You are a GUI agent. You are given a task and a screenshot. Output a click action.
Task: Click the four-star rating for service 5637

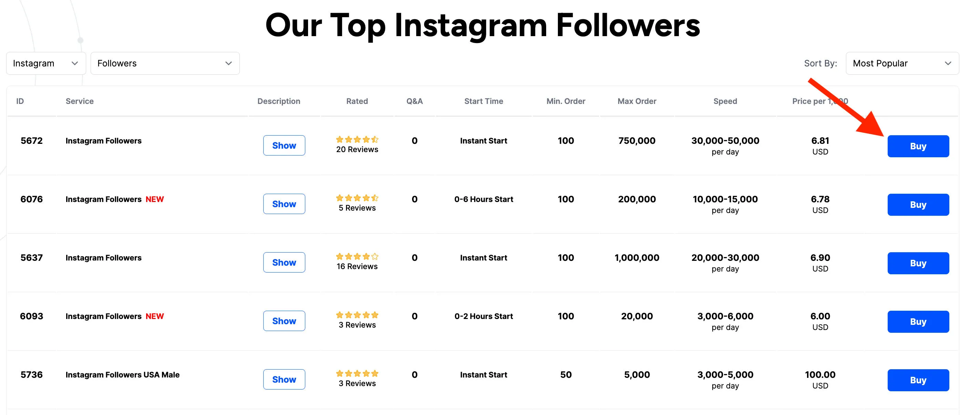coord(357,256)
